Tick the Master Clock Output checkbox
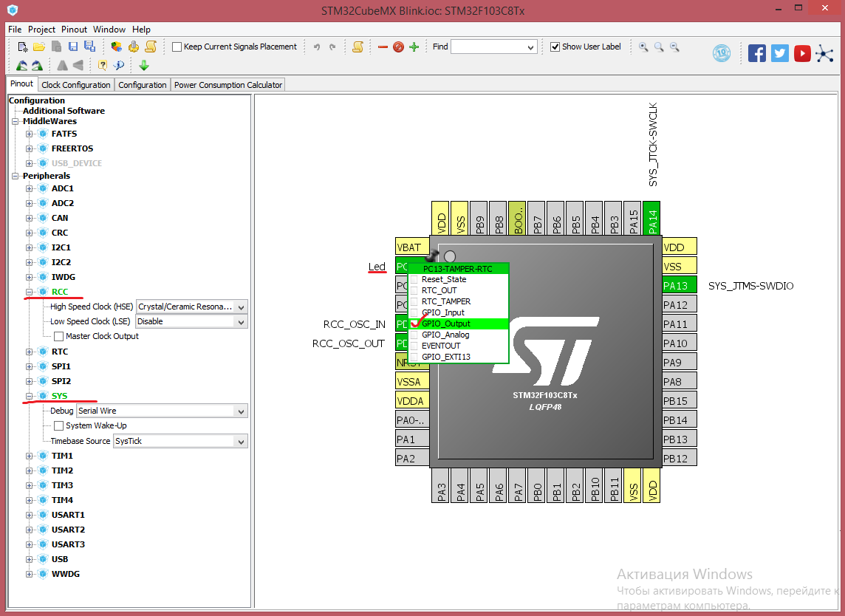The width and height of the screenshot is (845, 616). pyautogui.click(x=59, y=336)
